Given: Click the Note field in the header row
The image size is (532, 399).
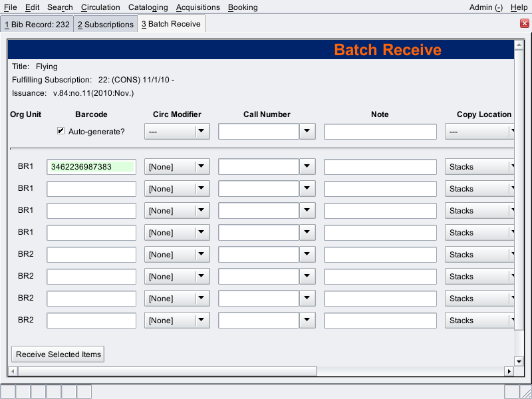Looking at the screenshot, I should [x=380, y=132].
